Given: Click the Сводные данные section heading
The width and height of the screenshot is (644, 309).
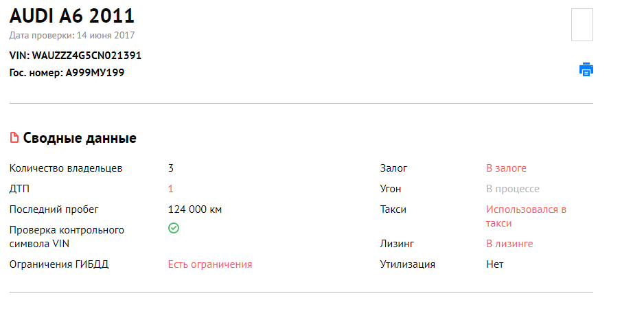Looking at the screenshot, I should [80, 138].
